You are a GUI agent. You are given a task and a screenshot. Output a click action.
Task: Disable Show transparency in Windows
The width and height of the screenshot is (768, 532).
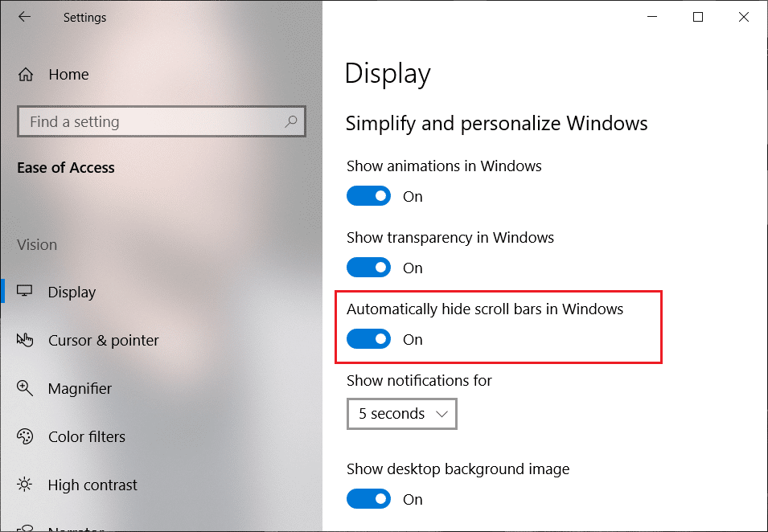click(x=368, y=267)
